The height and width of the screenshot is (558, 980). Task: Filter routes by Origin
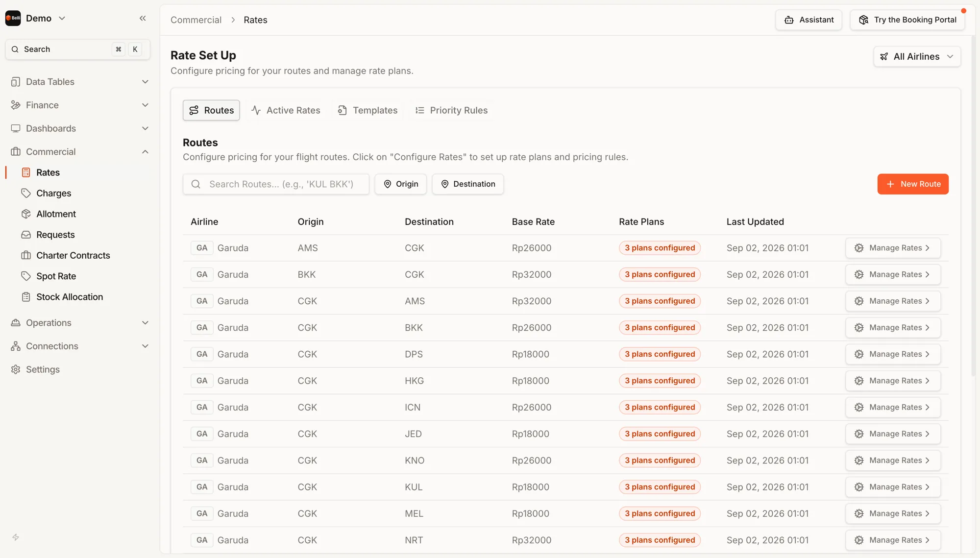tap(401, 184)
